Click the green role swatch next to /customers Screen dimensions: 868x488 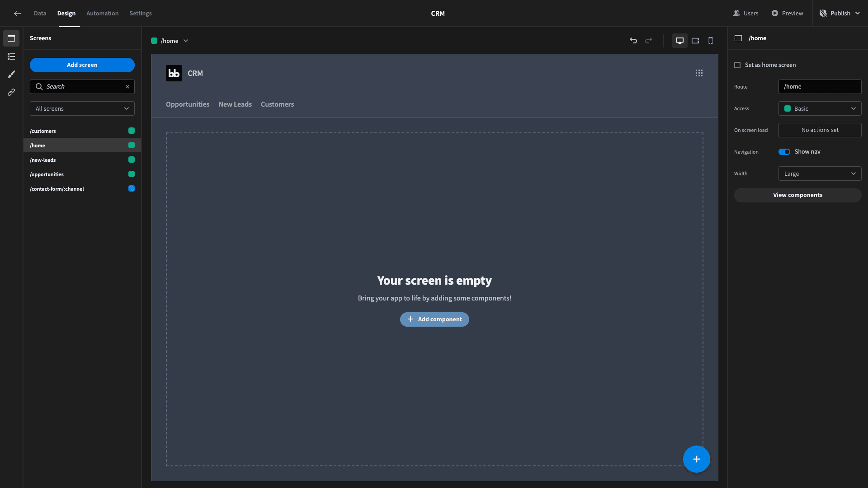pyautogui.click(x=132, y=131)
